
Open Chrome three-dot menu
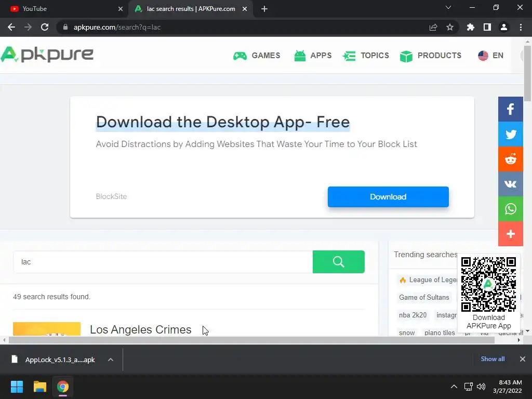pyautogui.click(x=521, y=27)
